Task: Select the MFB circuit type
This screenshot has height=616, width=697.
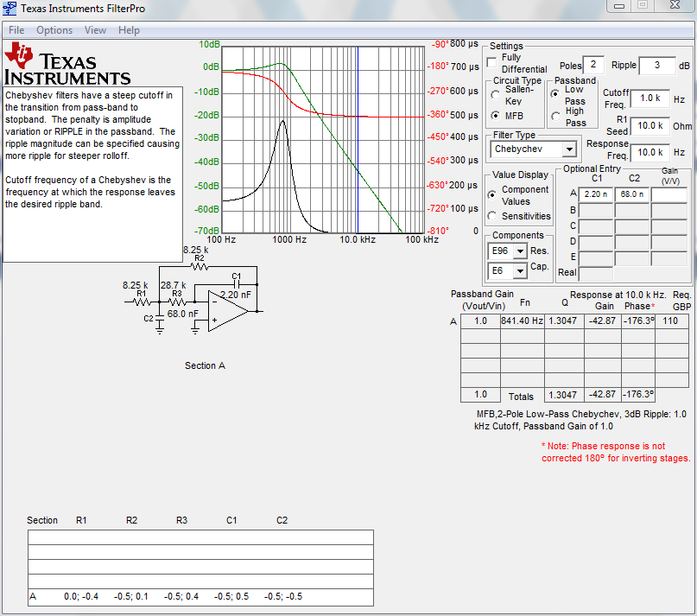Action: tap(495, 116)
